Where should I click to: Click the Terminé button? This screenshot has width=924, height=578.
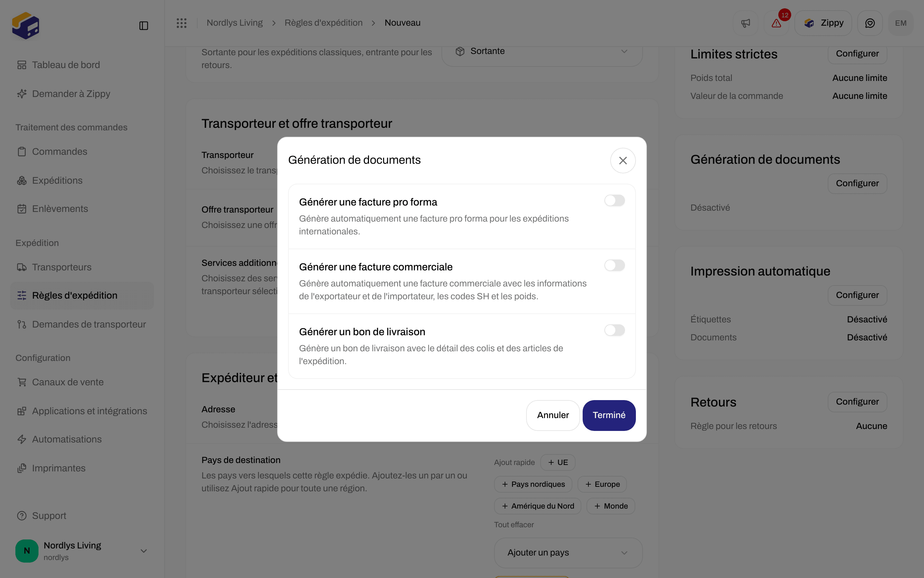pyautogui.click(x=609, y=415)
